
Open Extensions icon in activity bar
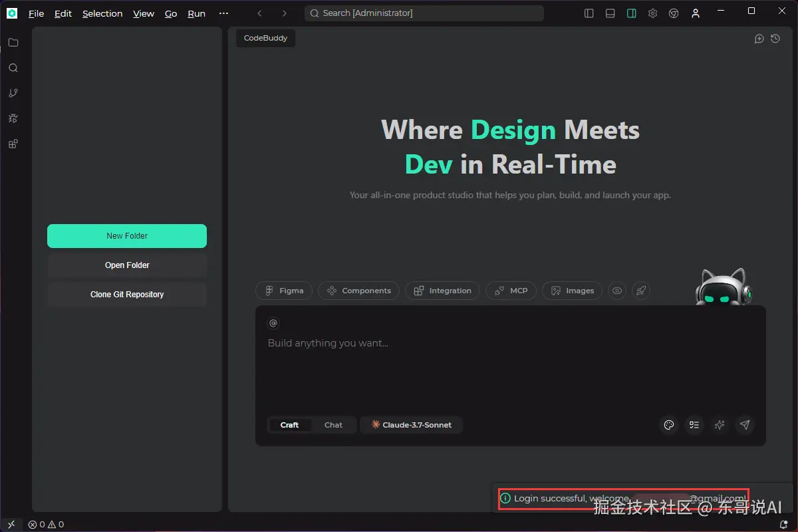[x=13, y=144]
